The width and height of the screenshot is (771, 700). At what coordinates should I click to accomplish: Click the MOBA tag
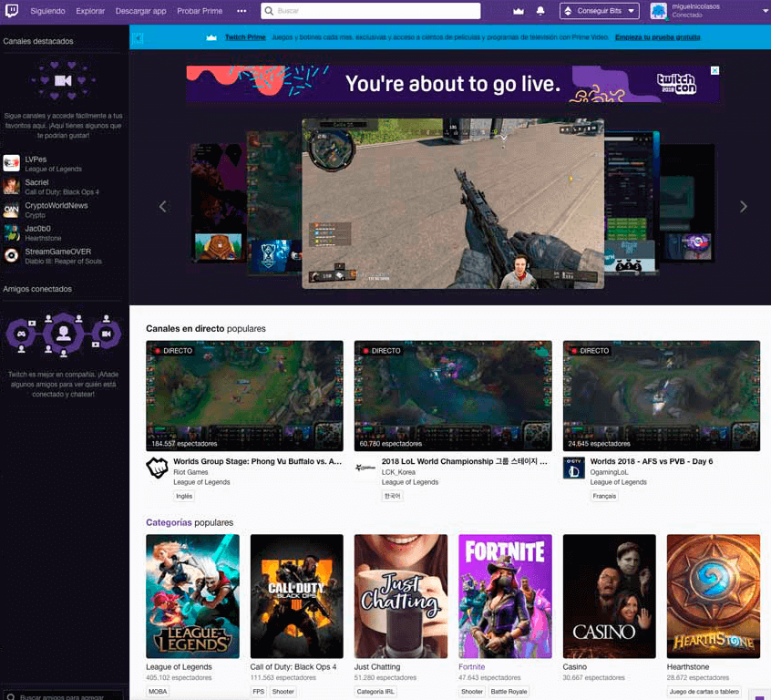point(158,692)
